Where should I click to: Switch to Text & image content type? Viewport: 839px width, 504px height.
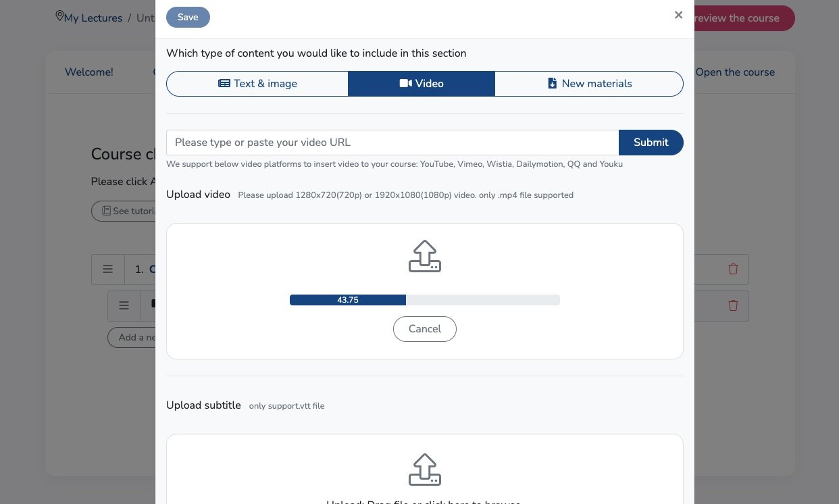pyautogui.click(x=257, y=84)
